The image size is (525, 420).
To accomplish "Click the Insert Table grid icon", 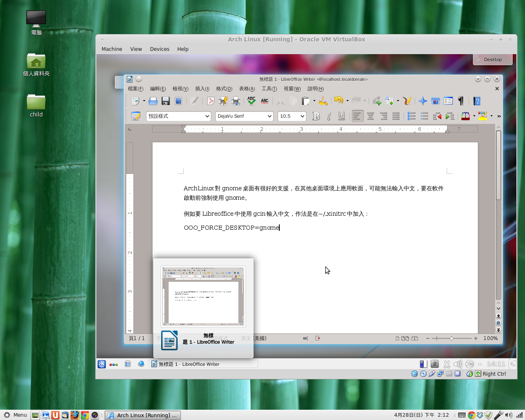I will 389,101.
